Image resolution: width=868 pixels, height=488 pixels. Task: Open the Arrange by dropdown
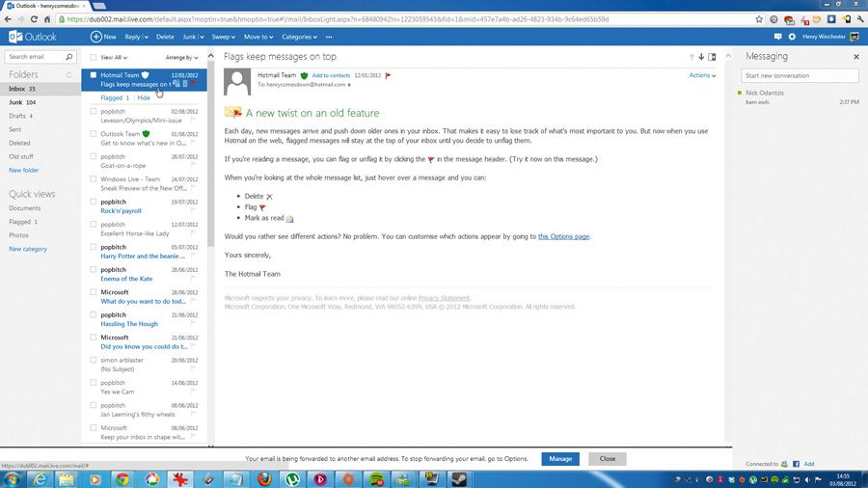[181, 57]
